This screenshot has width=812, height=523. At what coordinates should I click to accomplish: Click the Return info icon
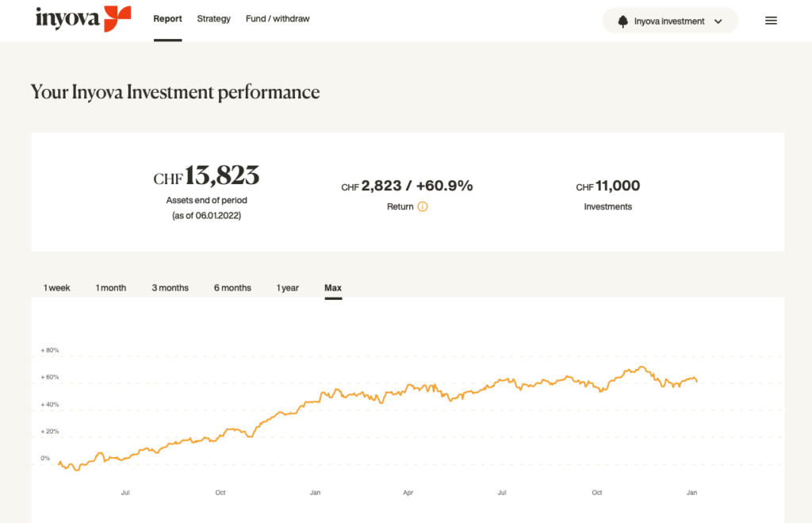pyautogui.click(x=423, y=207)
